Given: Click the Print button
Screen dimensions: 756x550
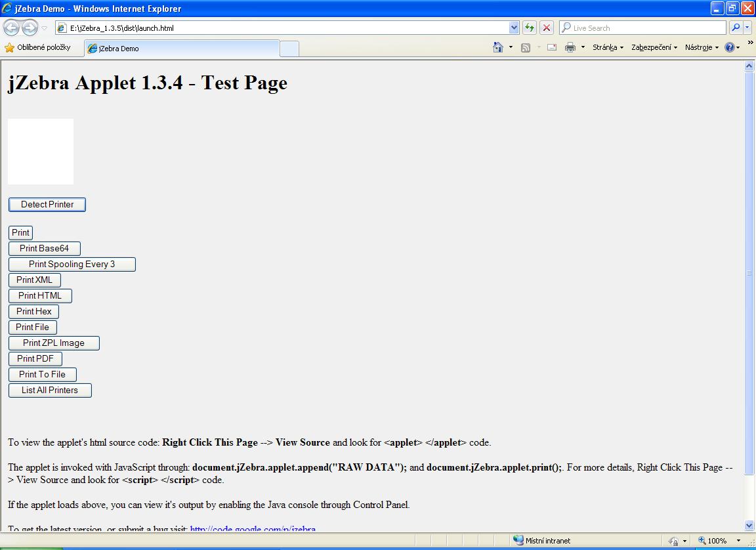Looking at the screenshot, I should point(21,233).
